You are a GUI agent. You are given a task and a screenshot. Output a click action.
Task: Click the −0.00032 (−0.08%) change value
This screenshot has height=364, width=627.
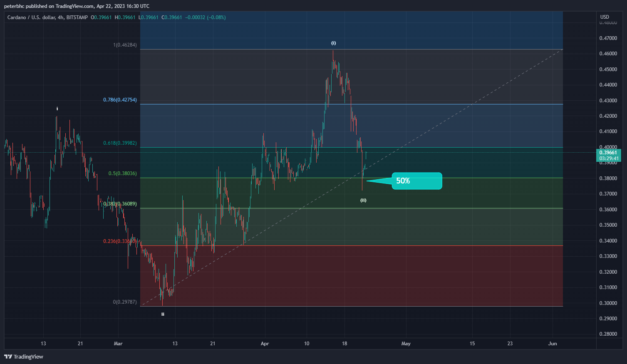click(206, 17)
